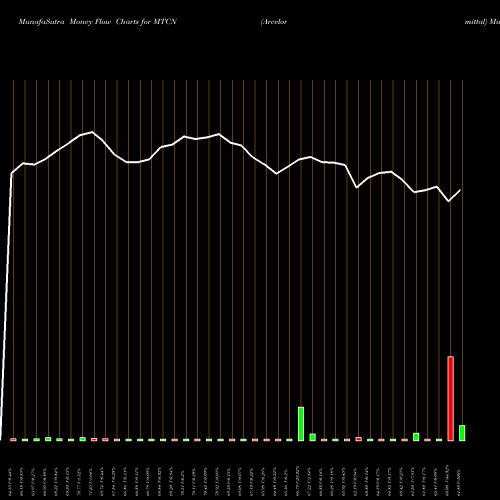500x500 pixels.
Task: Click the short green bar right of the tallest green bar
Action: click(x=313, y=437)
